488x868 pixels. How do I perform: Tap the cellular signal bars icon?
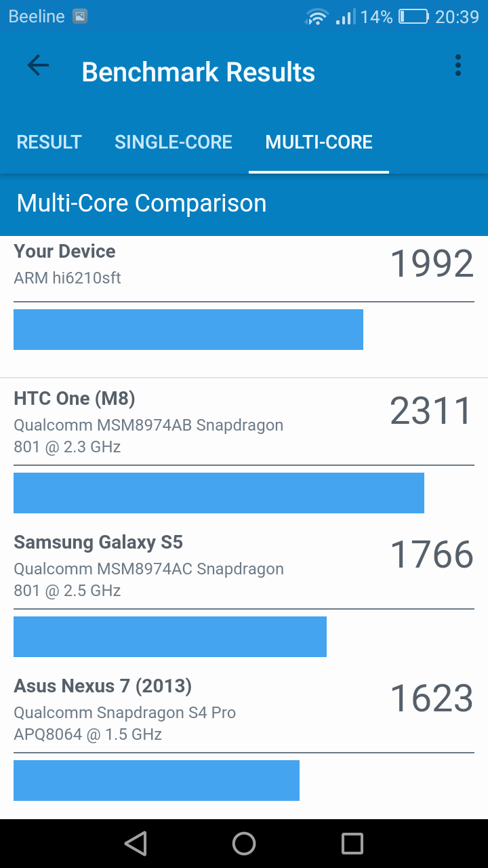click(345, 17)
